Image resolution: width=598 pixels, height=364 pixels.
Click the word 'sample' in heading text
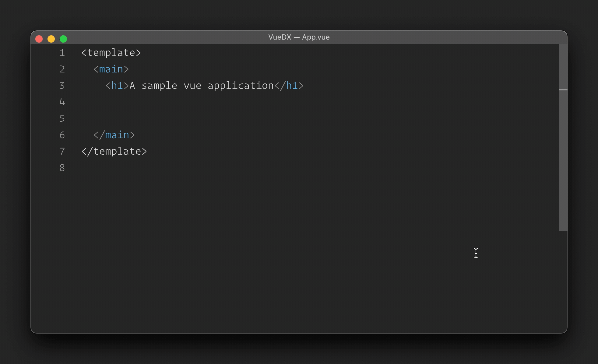[x=159, y=86]
